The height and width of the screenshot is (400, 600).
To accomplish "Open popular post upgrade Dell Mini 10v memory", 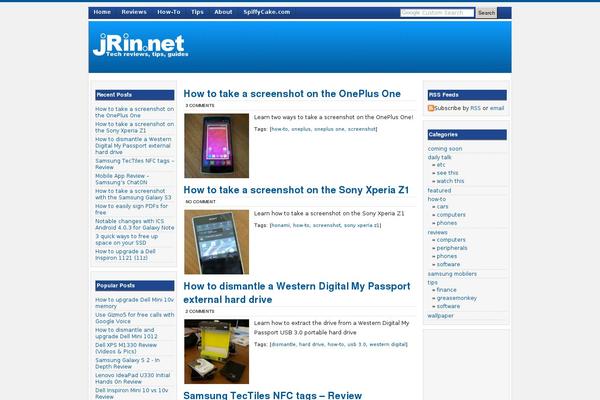I will coord(134,303).
